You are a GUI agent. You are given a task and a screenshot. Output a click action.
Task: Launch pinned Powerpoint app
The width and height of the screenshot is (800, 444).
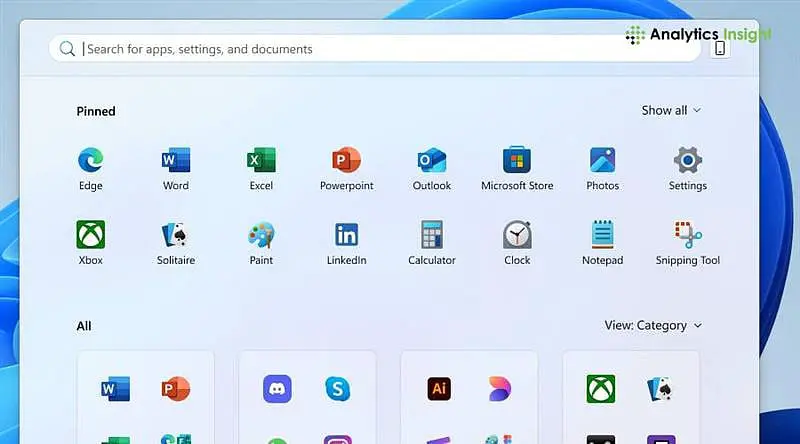click(x=346, y=160)
